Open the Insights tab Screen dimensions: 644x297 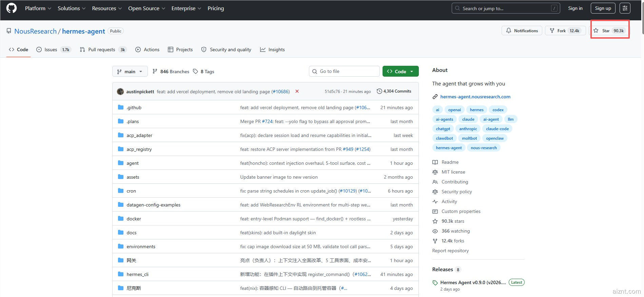pyautogui.click(x=272, y=49)
